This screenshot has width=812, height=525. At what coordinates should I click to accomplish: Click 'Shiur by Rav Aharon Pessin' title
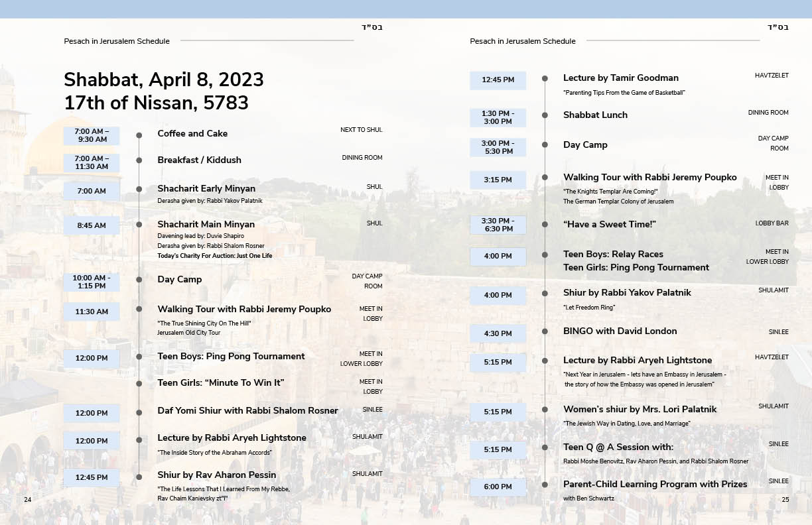click(x=216, y=475)
